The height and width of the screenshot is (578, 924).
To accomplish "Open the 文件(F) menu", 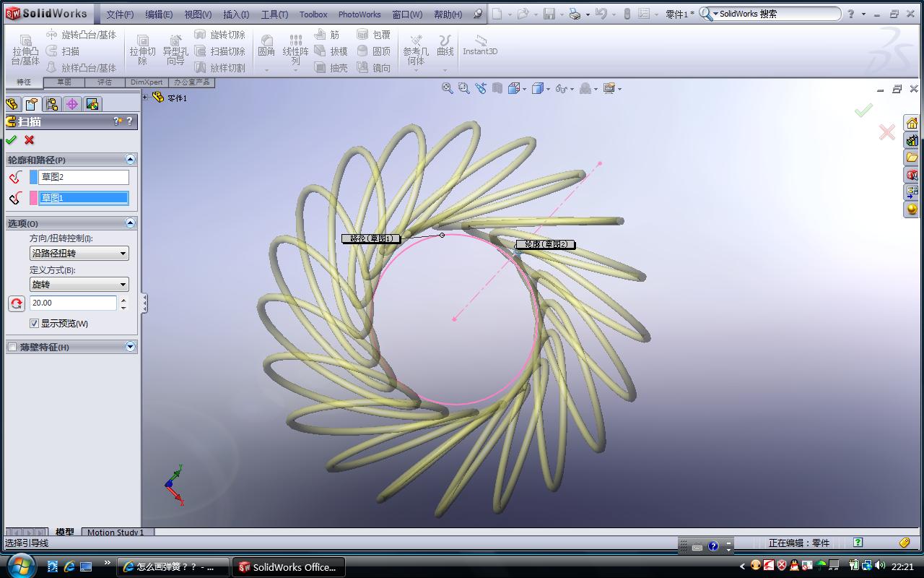I will pos(120,14).
